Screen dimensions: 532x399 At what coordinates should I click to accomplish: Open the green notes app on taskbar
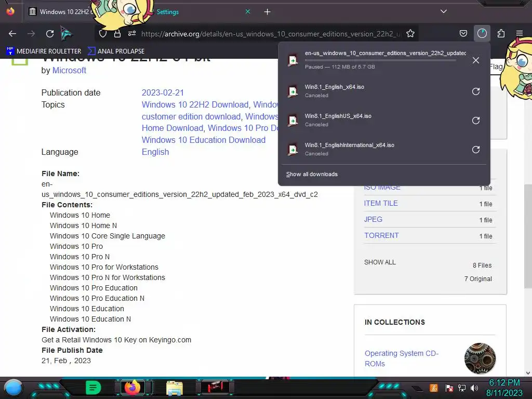pos(93,388)
